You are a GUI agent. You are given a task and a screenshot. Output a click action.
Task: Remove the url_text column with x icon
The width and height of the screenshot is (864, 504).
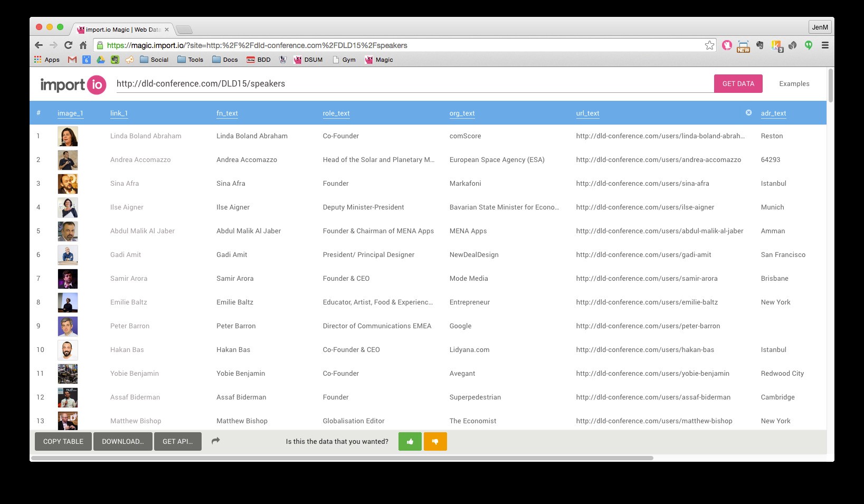pyautogui.click(x=748, y=112)
